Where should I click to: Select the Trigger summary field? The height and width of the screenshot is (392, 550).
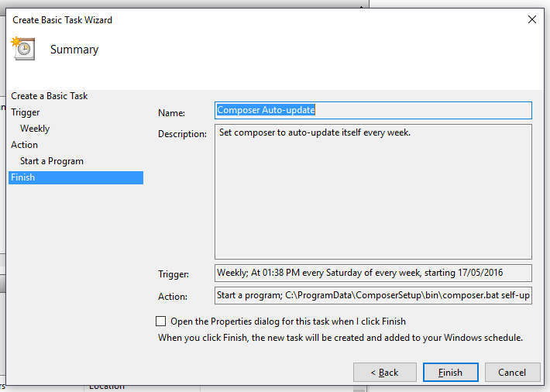373,273
